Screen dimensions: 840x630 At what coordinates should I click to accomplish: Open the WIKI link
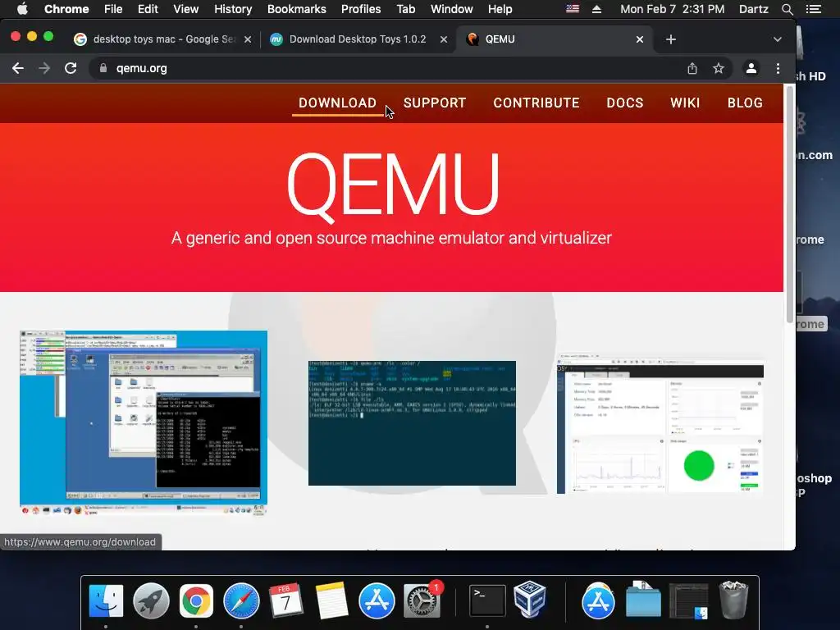[685, 103]
